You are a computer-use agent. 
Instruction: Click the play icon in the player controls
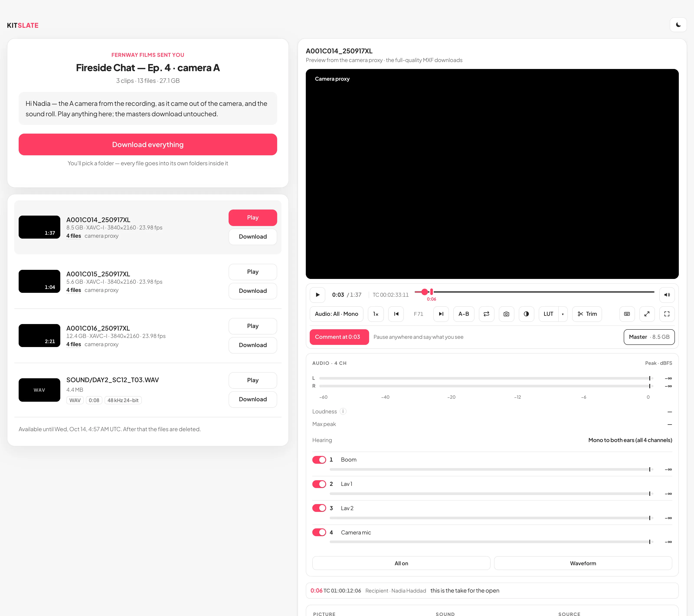318,295
